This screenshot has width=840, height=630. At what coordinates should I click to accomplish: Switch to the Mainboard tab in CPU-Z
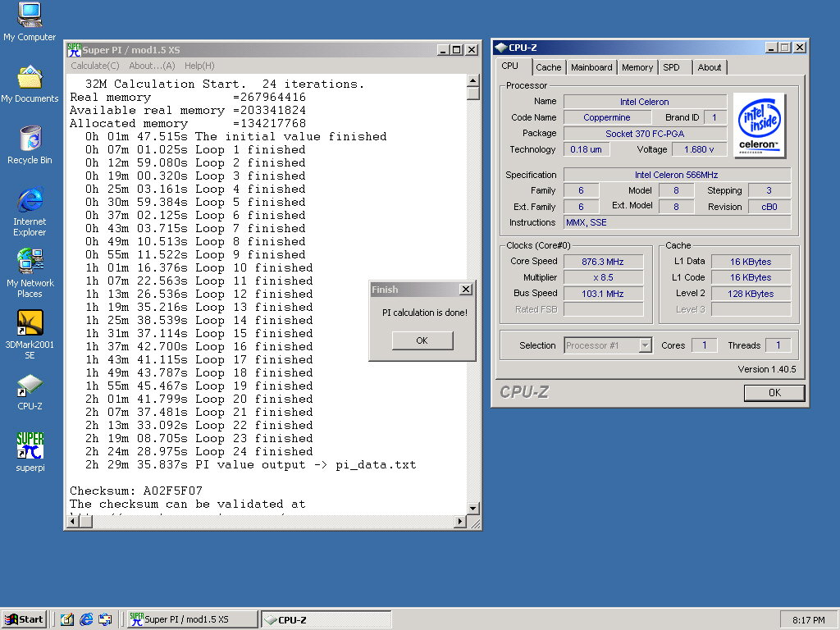point(591,67)
